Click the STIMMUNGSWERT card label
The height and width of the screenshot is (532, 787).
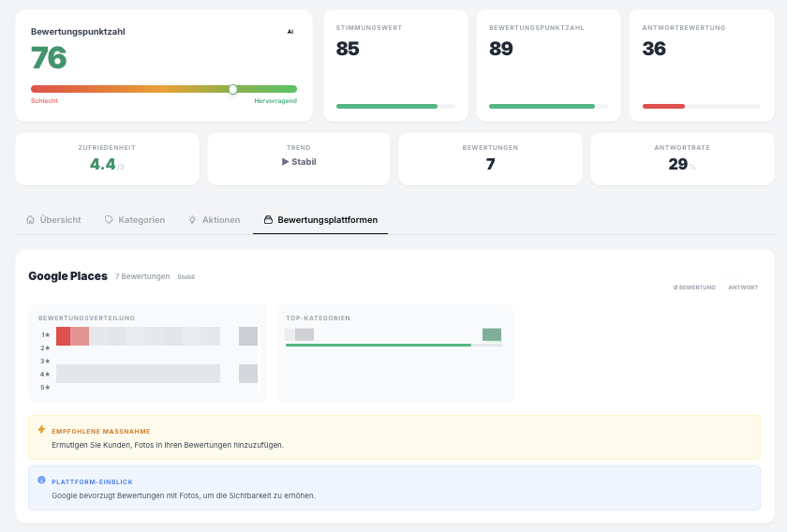[x=369, y=28]
